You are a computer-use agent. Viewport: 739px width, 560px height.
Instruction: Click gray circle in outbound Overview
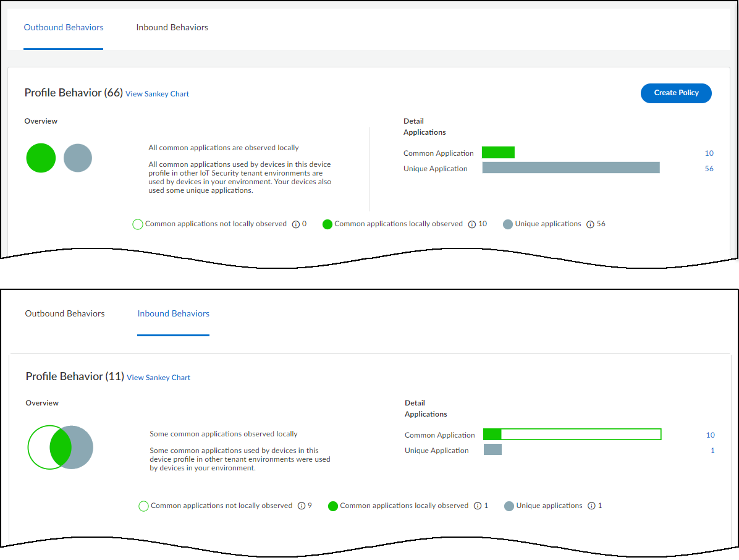tap(78, 158)
